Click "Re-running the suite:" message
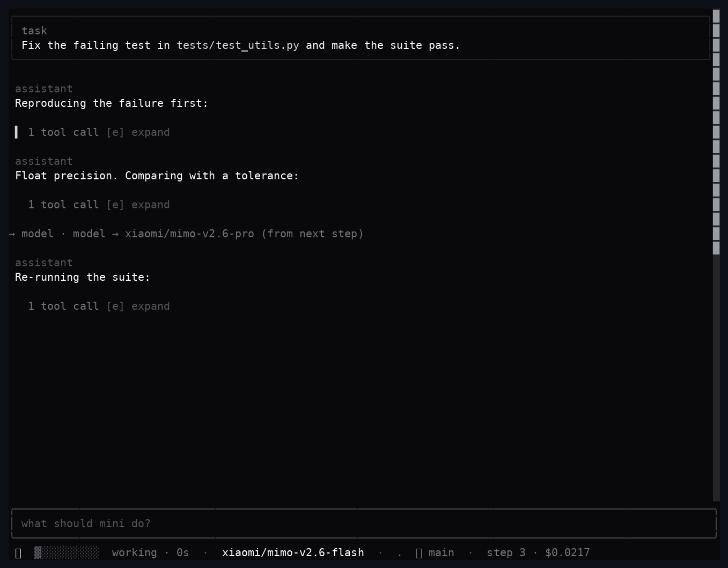The height and width of the screenshot is (568, 728). click(x=83, y=277)
